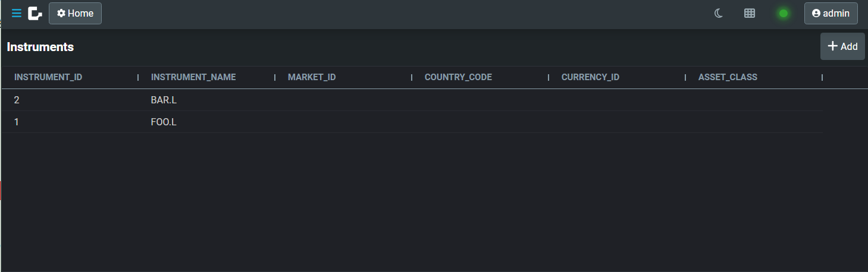Select the BAR.L instrument row

tap(412, 100)
